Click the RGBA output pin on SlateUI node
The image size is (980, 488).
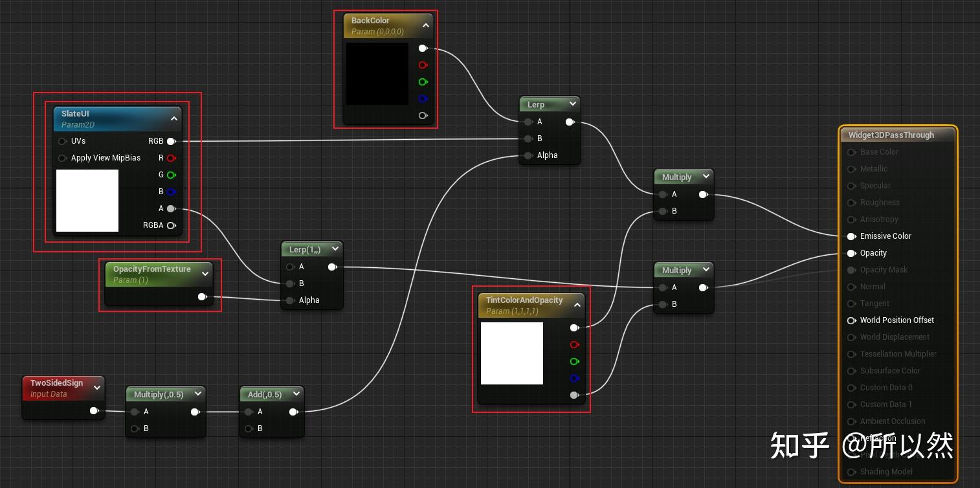[171, 225]
